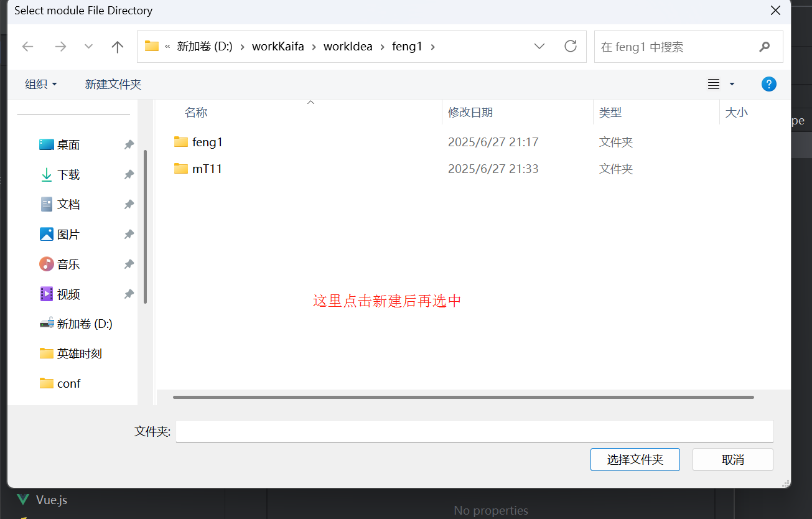Open 音乐 in the navigation pane
Viewport: 812px width, 519px height.
(x=68, y=264)
